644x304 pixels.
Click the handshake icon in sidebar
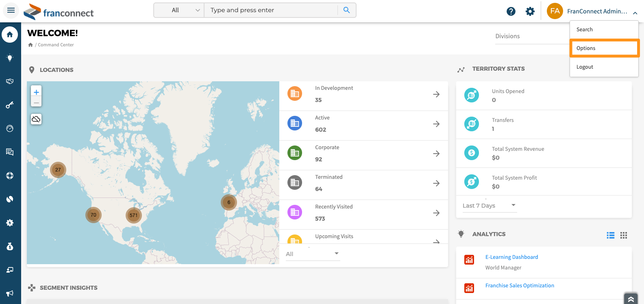10,81
